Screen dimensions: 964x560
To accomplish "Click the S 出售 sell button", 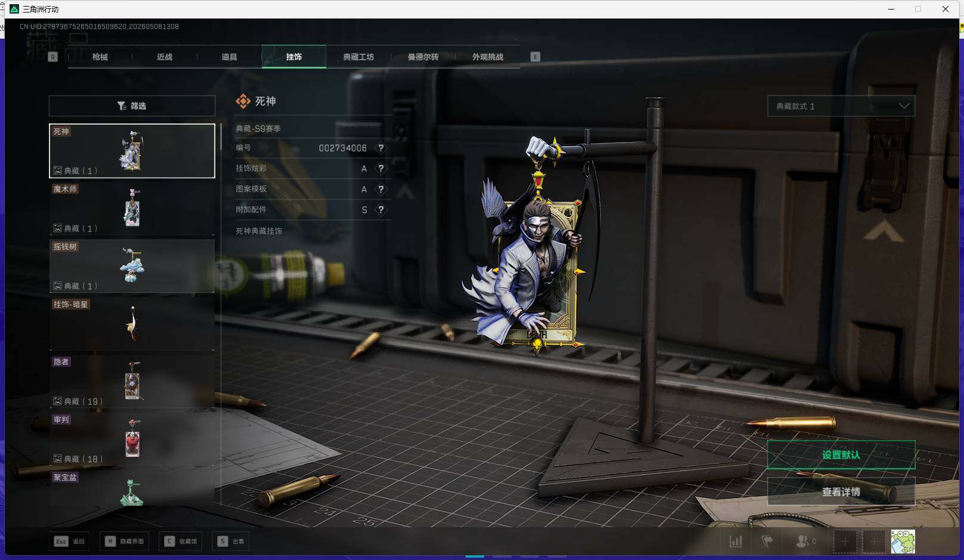I will [x=231, y=542].
